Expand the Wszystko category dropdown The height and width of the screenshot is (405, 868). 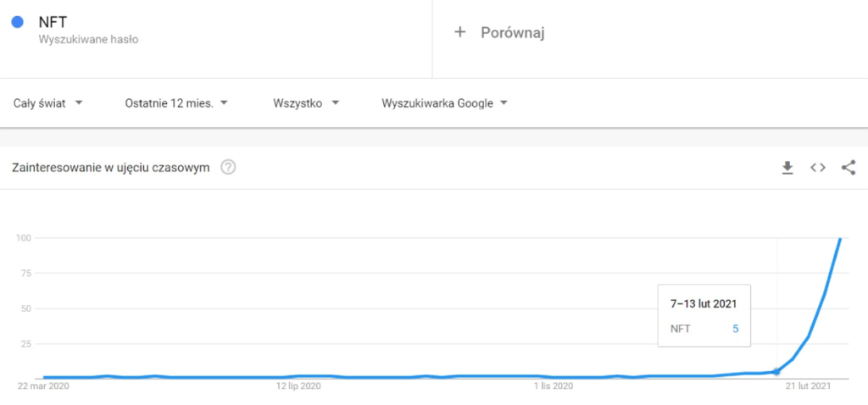306,103
